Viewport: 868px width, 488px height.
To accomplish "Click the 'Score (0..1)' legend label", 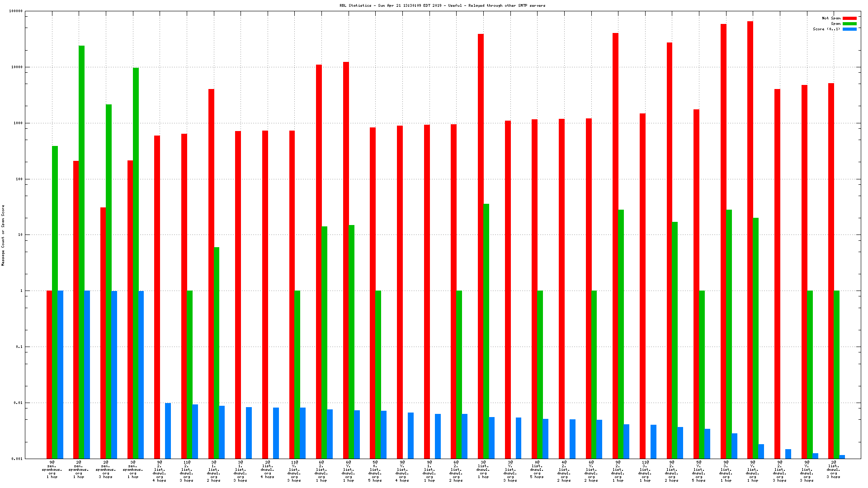I will (826, 29).
